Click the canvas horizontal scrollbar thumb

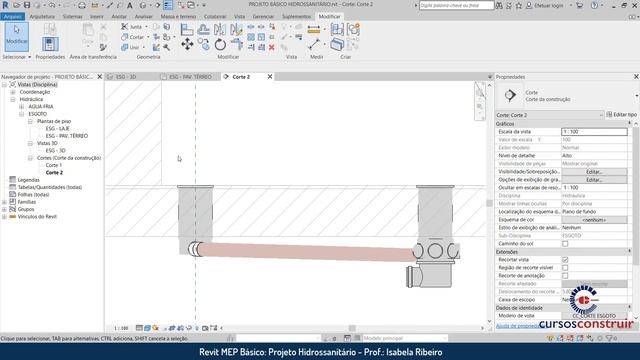(352, 328)
